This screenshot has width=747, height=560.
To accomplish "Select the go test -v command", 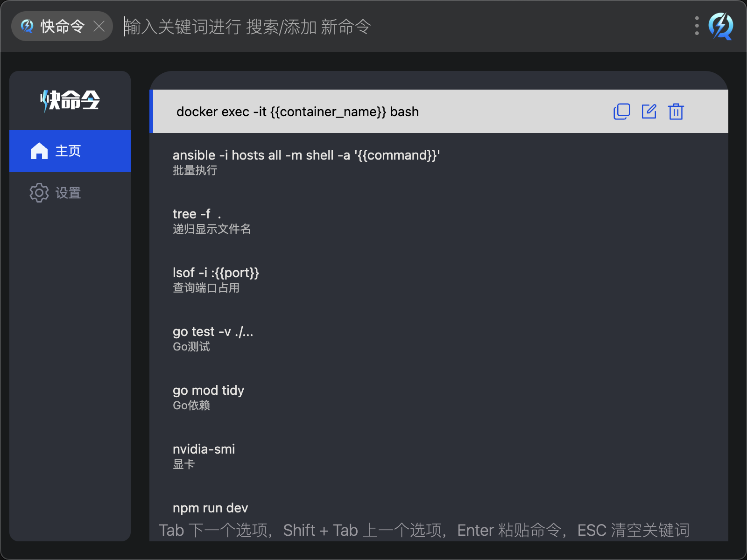I will (x=439, y=339).
